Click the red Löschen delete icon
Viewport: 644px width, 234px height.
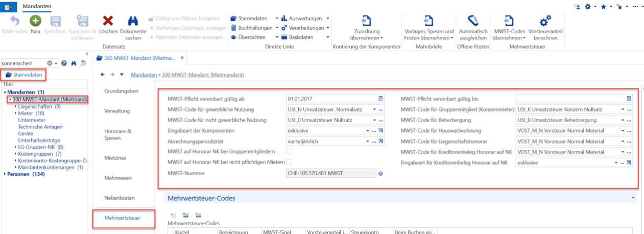coord(108,21)
